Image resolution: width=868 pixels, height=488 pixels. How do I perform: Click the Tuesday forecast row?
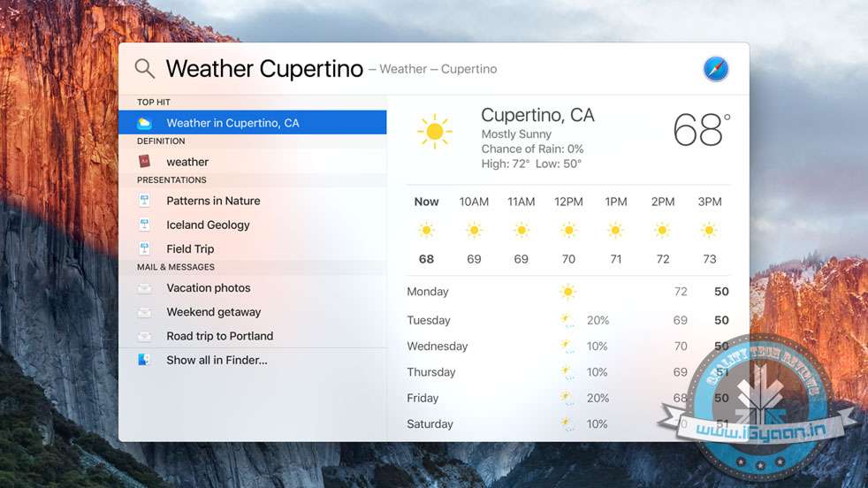click(x=567, y=320)
